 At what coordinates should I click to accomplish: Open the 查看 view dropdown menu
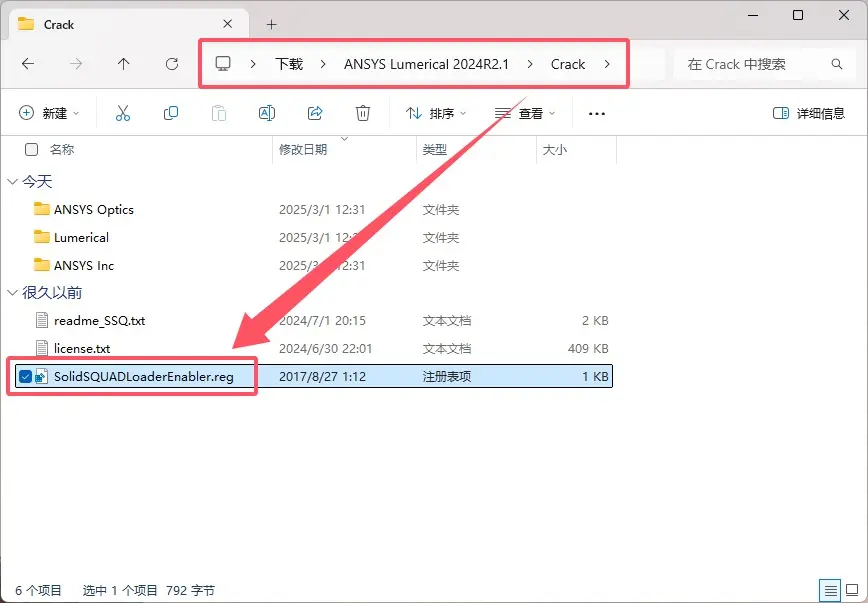pos(526,114)
